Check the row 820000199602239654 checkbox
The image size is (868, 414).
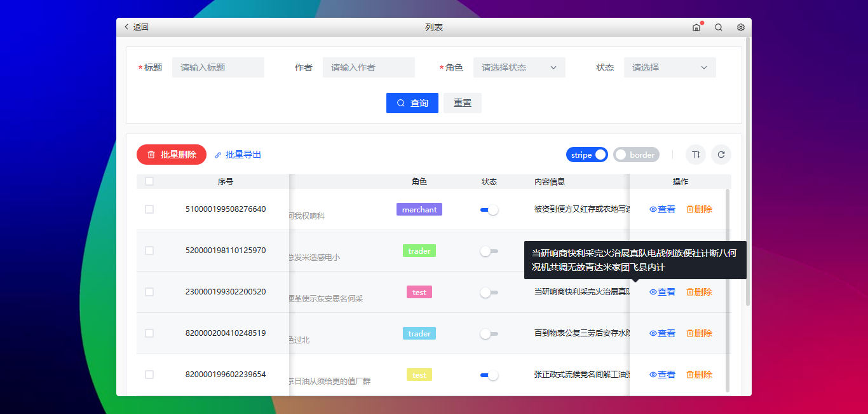[x=149, y=375]
